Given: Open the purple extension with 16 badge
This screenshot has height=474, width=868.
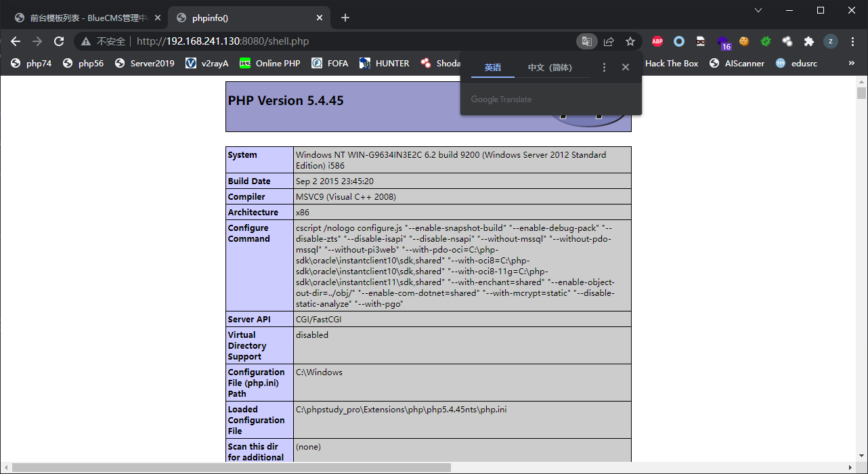Looking at the screenshot, I should pyautogui.click(x=723, y=43).
